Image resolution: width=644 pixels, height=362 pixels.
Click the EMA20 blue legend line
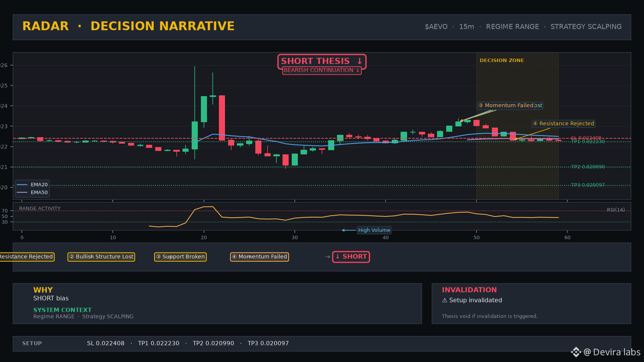(x=22, y=185)
